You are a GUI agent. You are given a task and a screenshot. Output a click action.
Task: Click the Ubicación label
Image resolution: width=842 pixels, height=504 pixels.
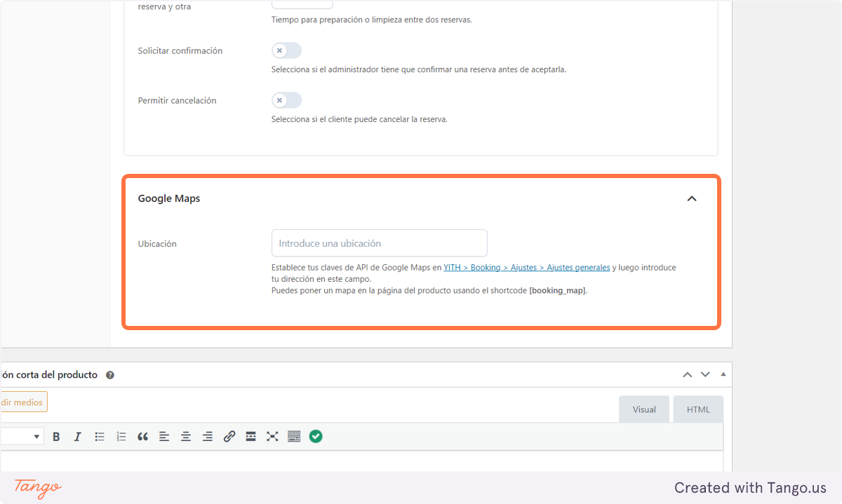(157, 244)
